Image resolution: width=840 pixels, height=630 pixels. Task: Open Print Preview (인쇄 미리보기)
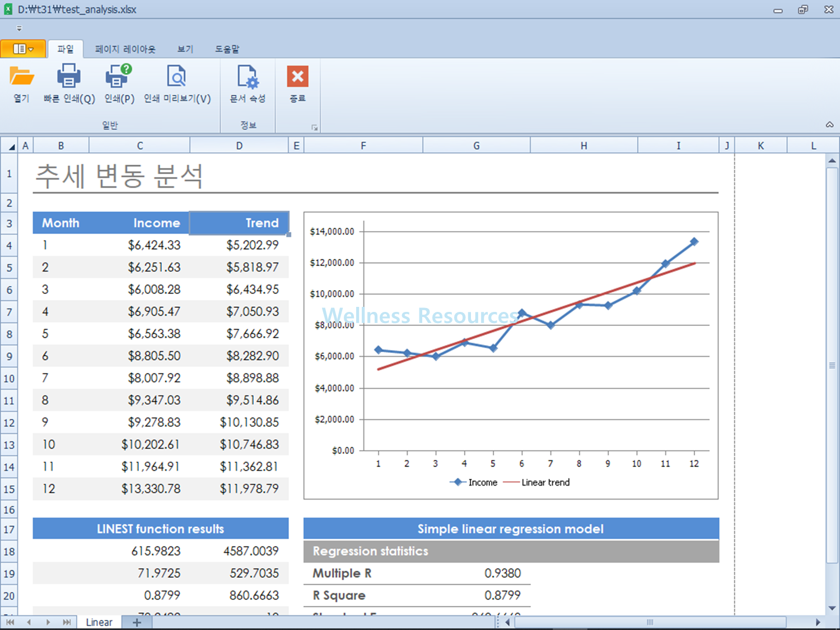(x=177, y=84)
